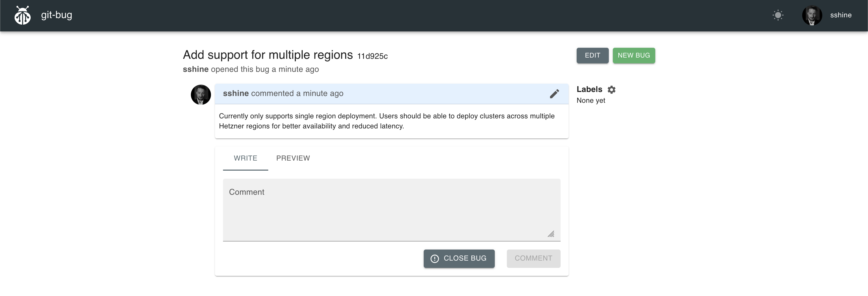Open the pencil icon to edit comment
The height and width of the screenshot is (296, 868).
tap(554, 94)
